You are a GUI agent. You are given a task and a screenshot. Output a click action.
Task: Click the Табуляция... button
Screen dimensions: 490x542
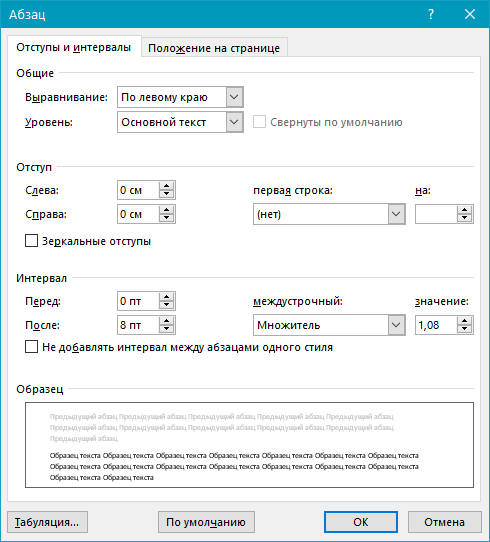[x=47, y=522]
